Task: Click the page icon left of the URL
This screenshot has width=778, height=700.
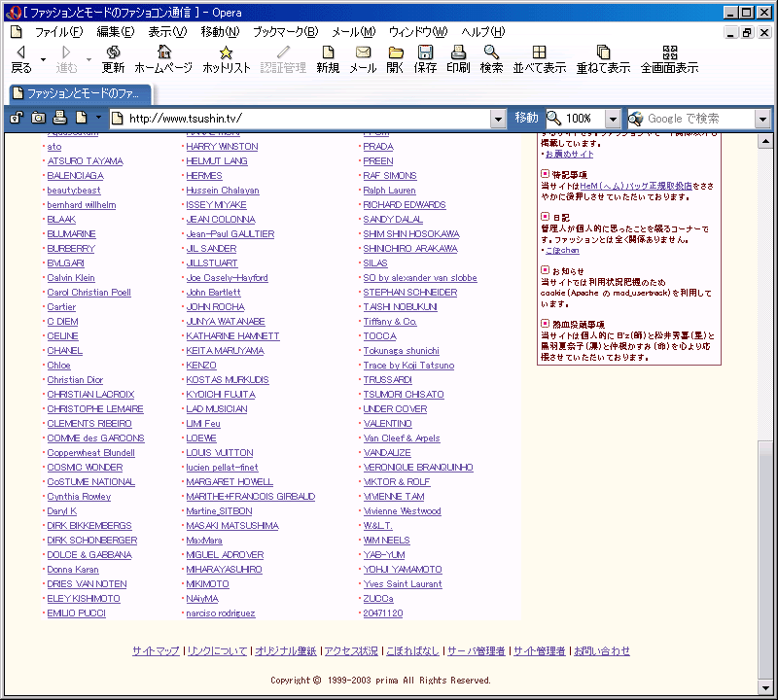Action: [117, 118]
